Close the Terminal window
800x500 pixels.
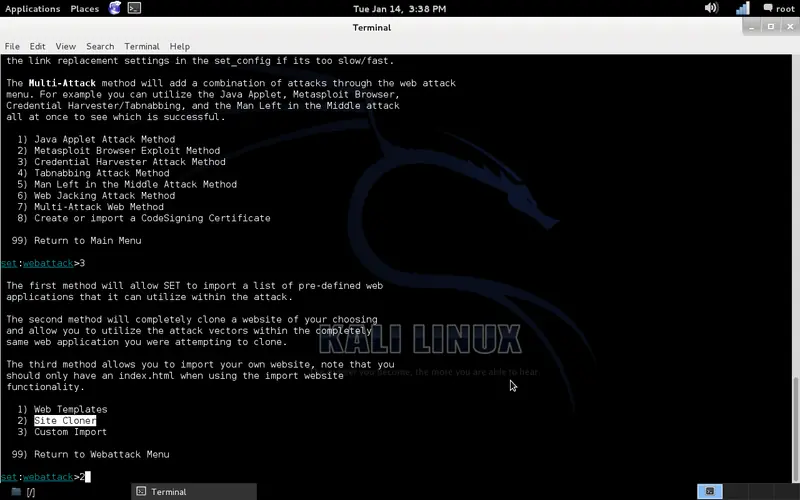pyautogui.click(x=790, y=27)
